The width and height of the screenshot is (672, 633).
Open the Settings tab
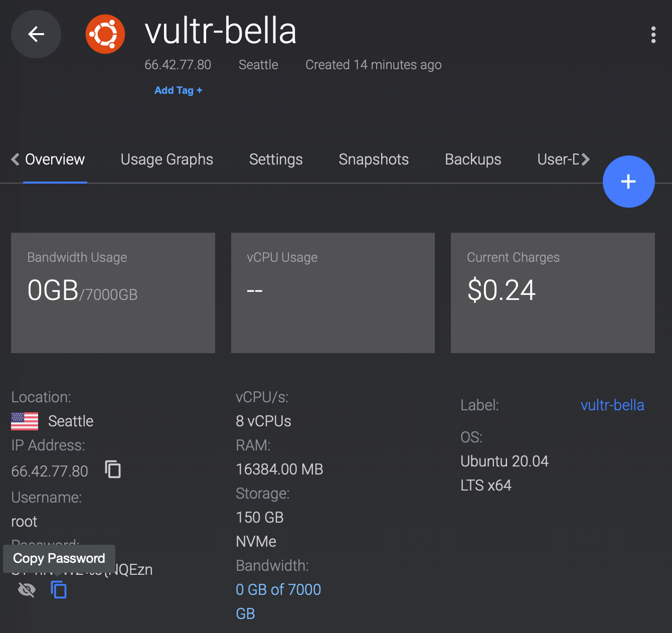click(276, 160)
